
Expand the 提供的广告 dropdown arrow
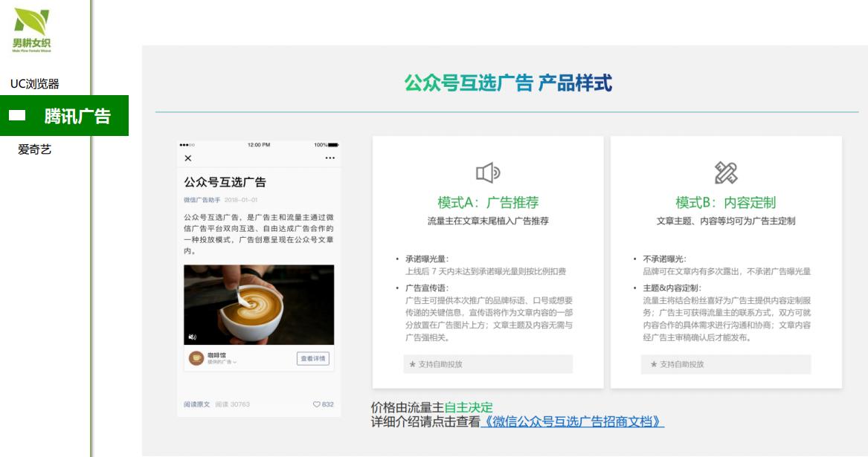(235, 363)
